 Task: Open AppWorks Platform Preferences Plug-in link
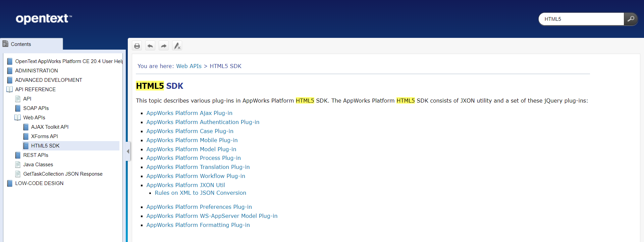(x=199, y=207)
